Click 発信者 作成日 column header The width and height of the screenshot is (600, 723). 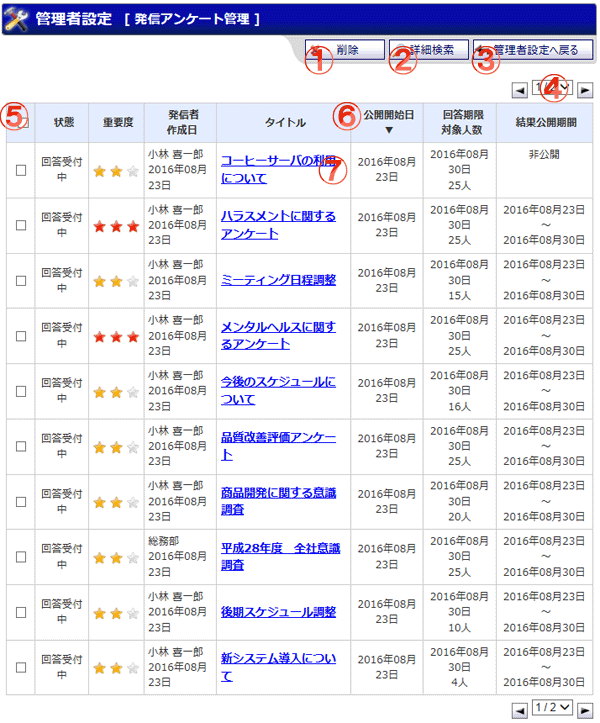pyautogui.click(x=182, y=122)
